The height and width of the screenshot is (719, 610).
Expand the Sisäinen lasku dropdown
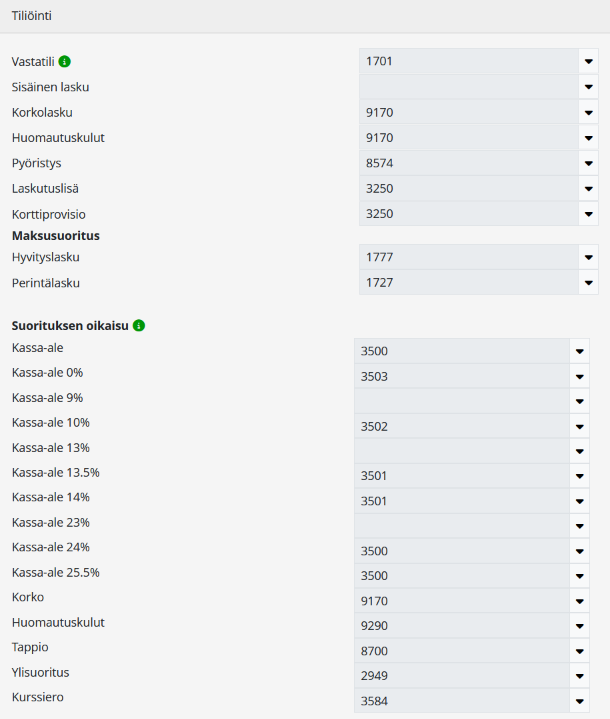pos(588,87)
